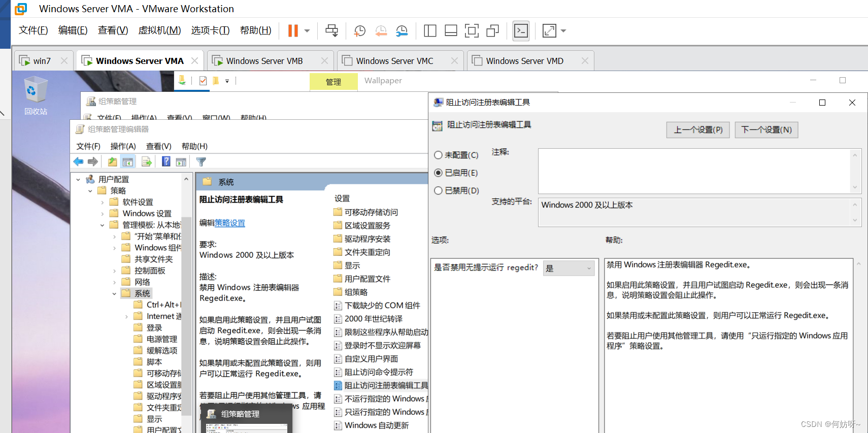This screenshot has height=433, width=868.
Task: Click the up-one-level folder icon
Action: point(112,162)
